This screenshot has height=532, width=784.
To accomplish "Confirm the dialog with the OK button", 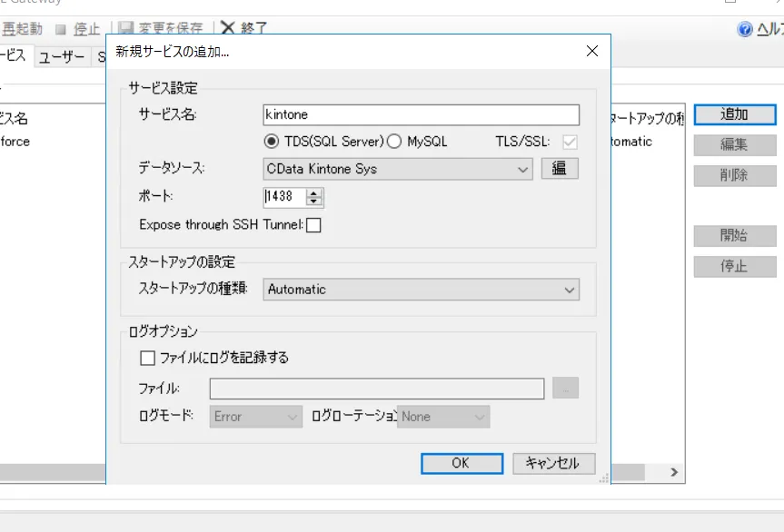I will pos(461,463).
